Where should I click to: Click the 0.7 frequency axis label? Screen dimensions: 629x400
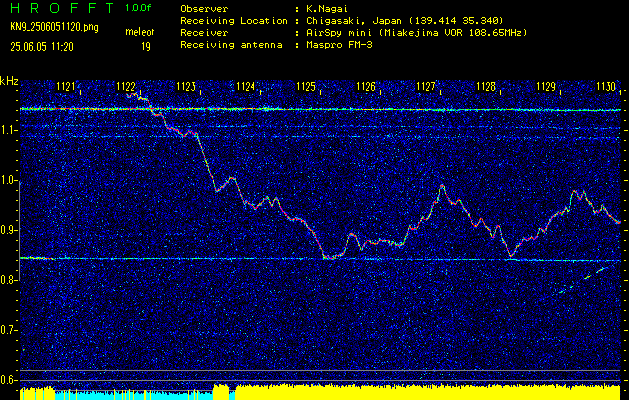click(x=8, y=330)
